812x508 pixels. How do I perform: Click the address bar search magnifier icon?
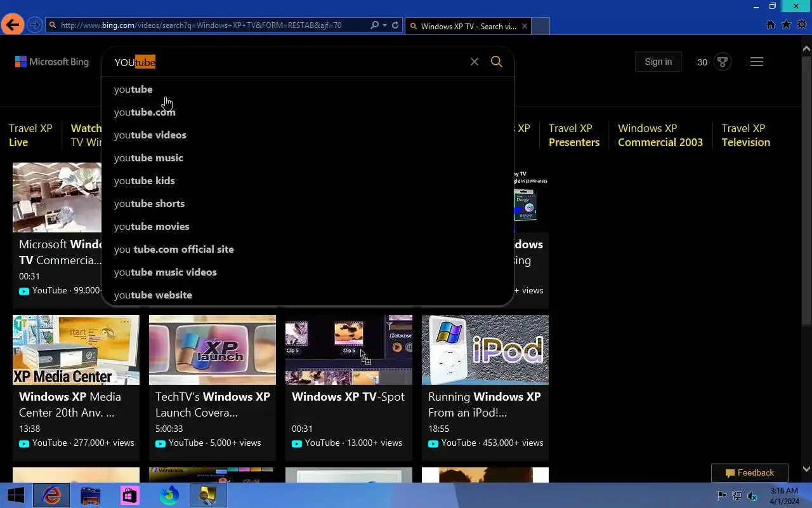coord(374,25)
